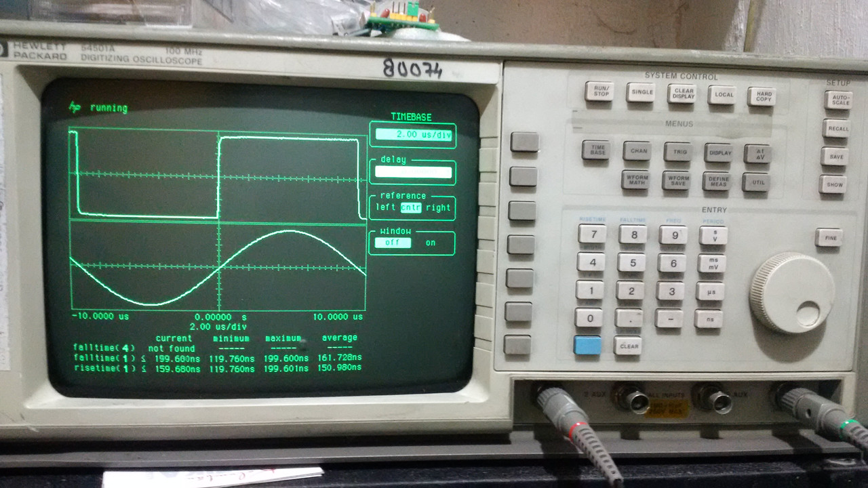Screen dimensions: 868x488
Task: Open the DISPLAY menu
Action: tap(717, 153)
